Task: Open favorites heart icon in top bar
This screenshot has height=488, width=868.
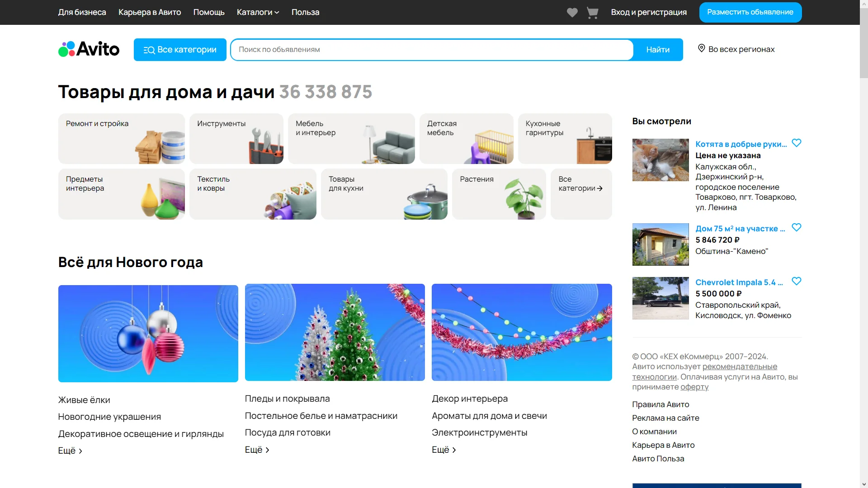Action: pyautogui.click(x=572, y=13)
